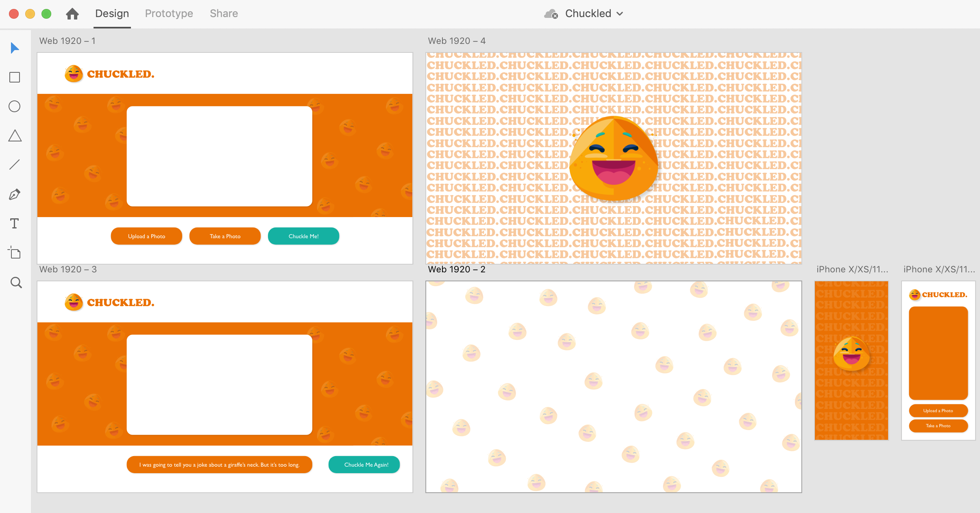Click the Home icon
Screen dimensions: 980x513
(72, 14)
